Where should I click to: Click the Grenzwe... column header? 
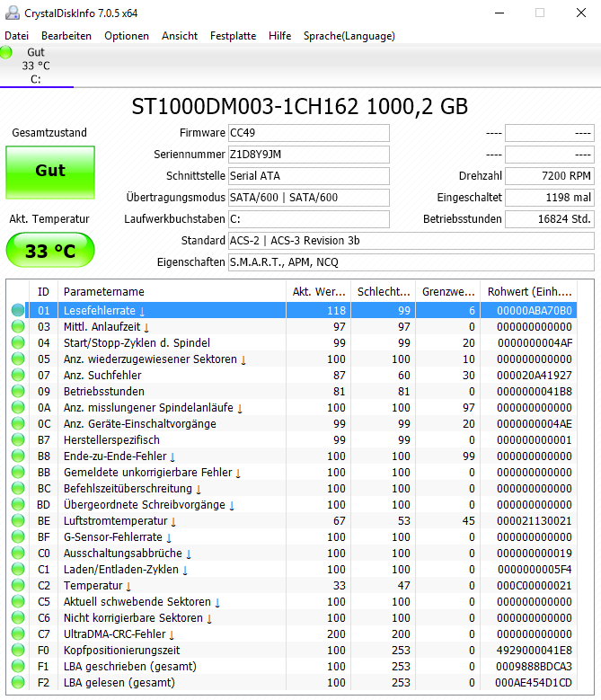pos(448,291)
